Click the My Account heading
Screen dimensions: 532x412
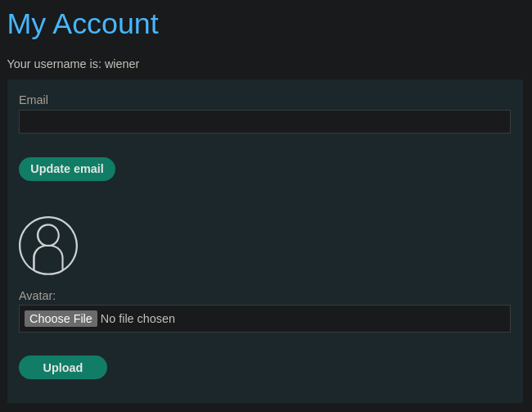click(83, 25)
